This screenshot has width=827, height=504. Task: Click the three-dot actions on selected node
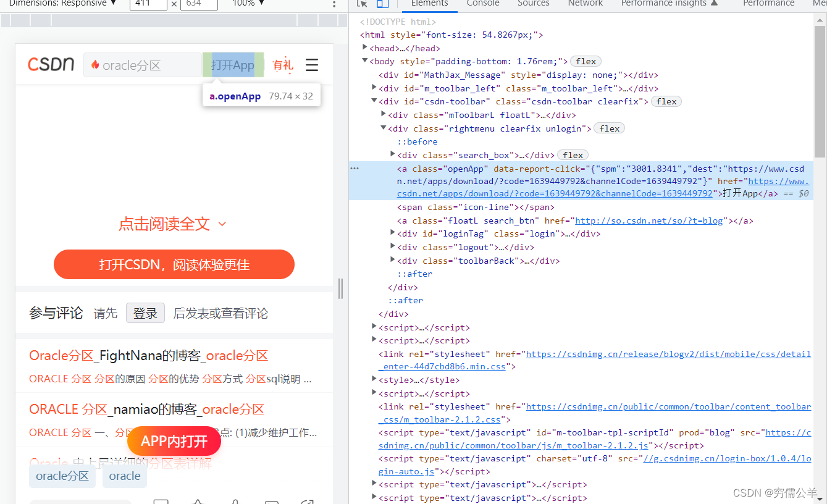click(355, 167)
